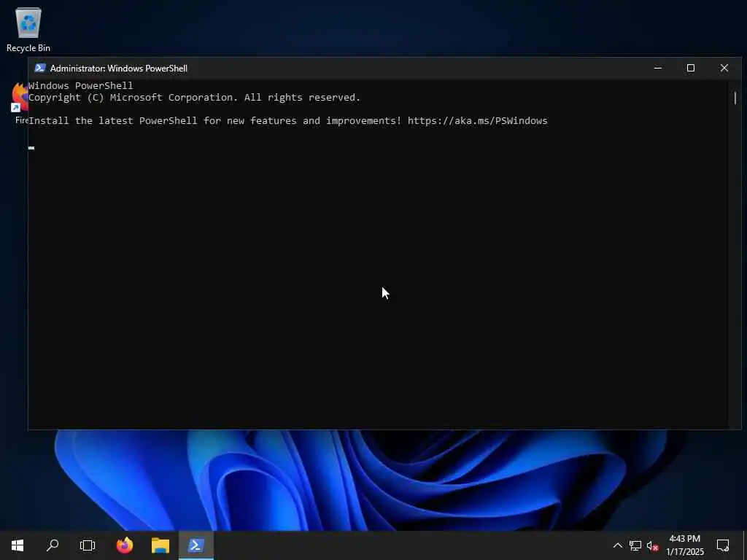Viewport: 747px width, 560px height.
Task: Select the PowerShell taskbar button
Action: click(196, 545)
